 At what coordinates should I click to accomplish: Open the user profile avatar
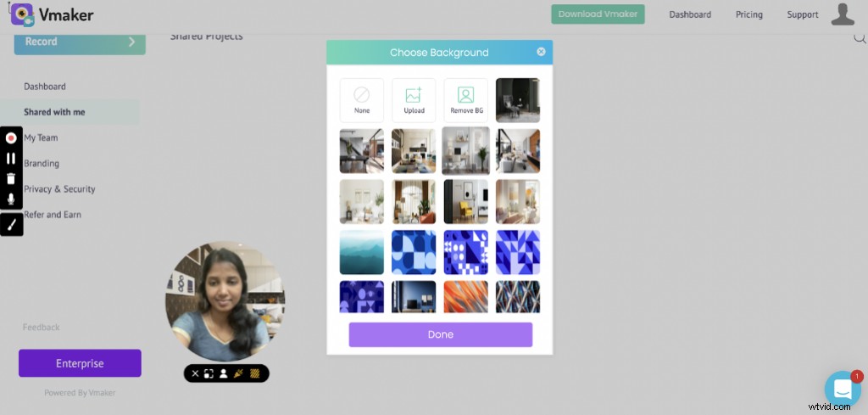pos(843,14)
